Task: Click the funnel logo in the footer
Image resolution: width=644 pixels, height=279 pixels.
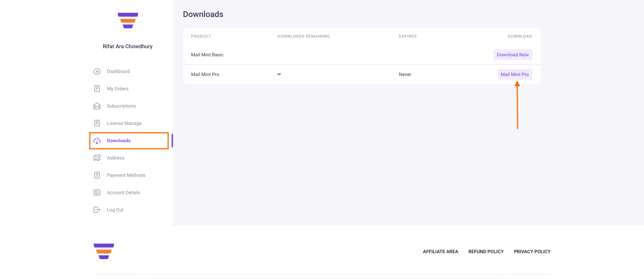Action: pos(104,251)
